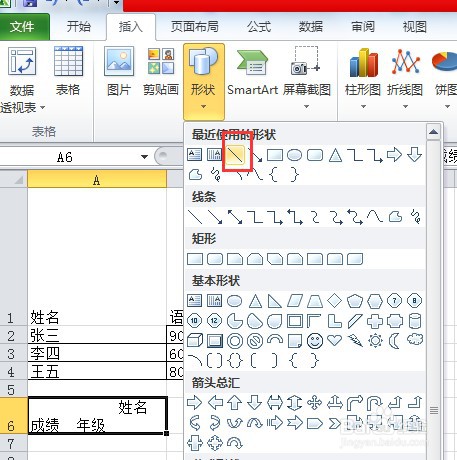Select cell containing 王五
This screenshot has width=457, height=460.
97,371
